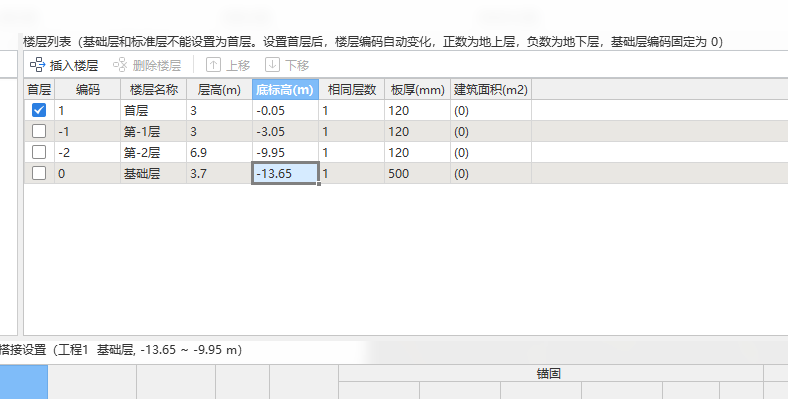
Task: Select the 首层 column header
Action: click(x=39, y=89)
